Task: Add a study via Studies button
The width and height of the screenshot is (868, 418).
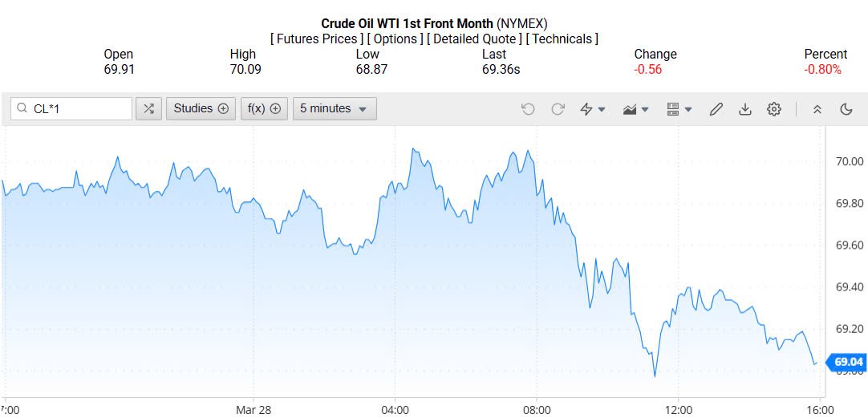Action: (x=201, y=109)
